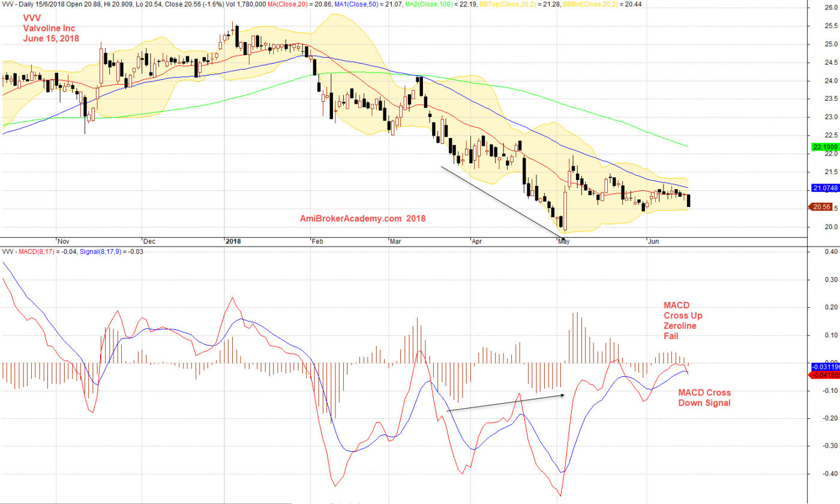The image size is (840, 504).
Task: Click the MACD Cross Down Signal note
Action: coord(704,398)
